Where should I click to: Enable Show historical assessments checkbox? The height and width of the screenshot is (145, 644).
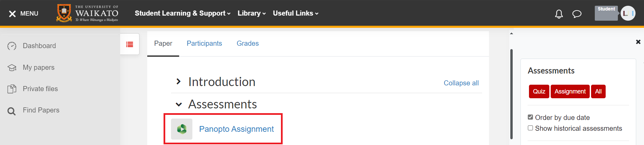pos(530,128)
